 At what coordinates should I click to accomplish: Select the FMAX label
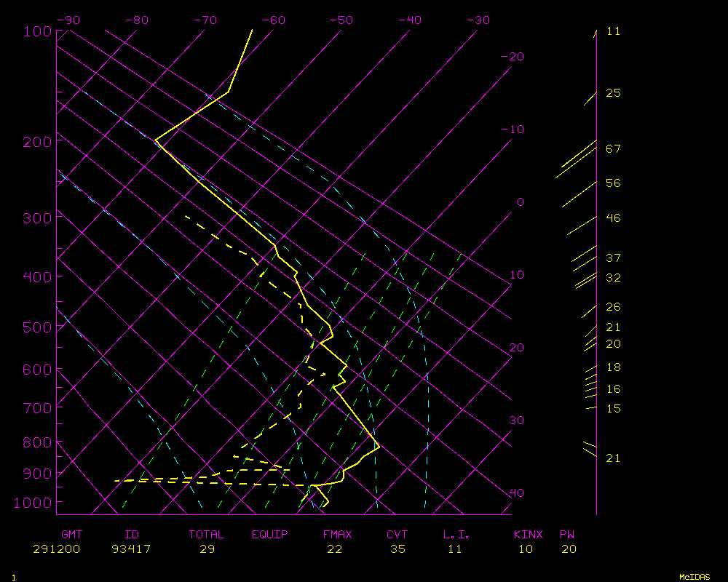click(337, 535)
